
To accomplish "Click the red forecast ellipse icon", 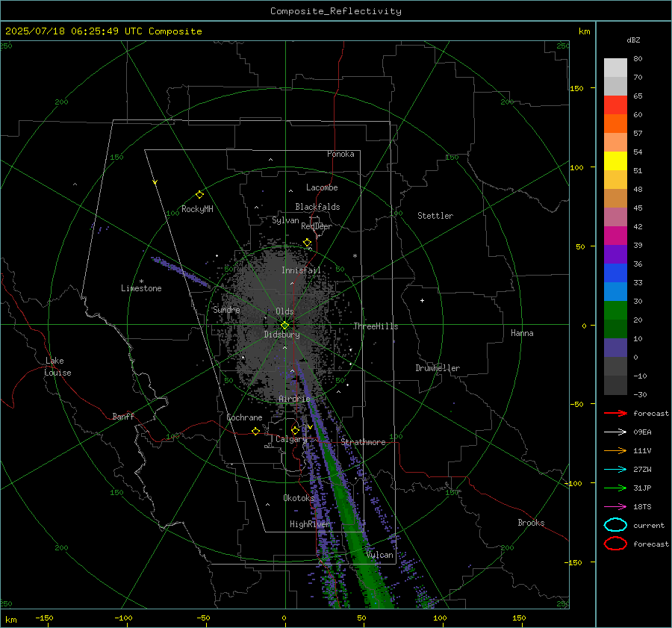I will click(615, 544).
